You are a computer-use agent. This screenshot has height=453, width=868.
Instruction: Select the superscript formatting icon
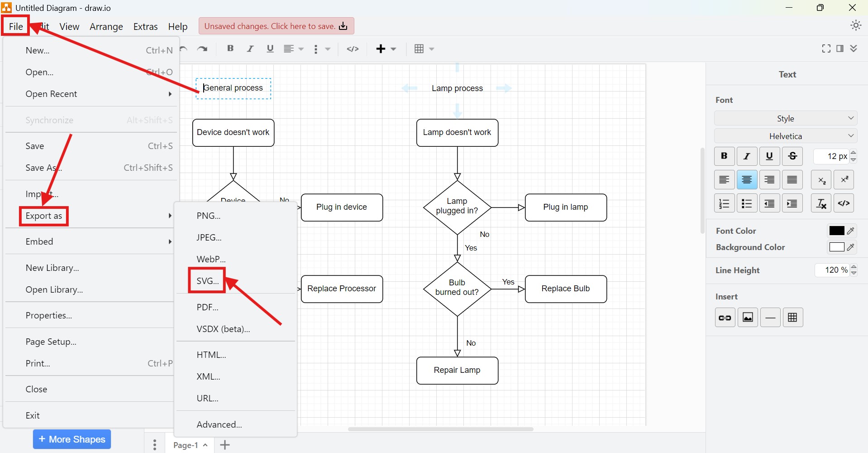click(844, 179)
